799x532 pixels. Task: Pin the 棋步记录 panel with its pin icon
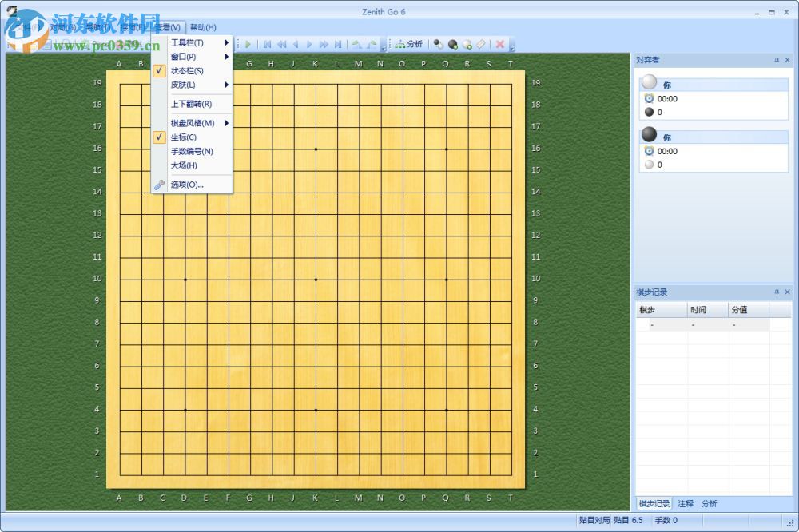click(x=775, y=292)
